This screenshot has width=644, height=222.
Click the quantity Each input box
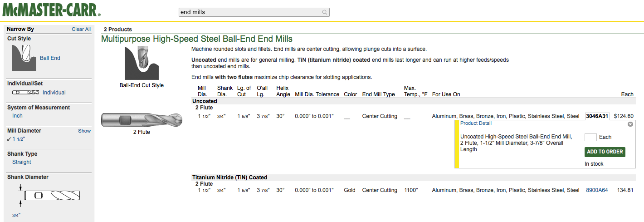coord(590,137)
